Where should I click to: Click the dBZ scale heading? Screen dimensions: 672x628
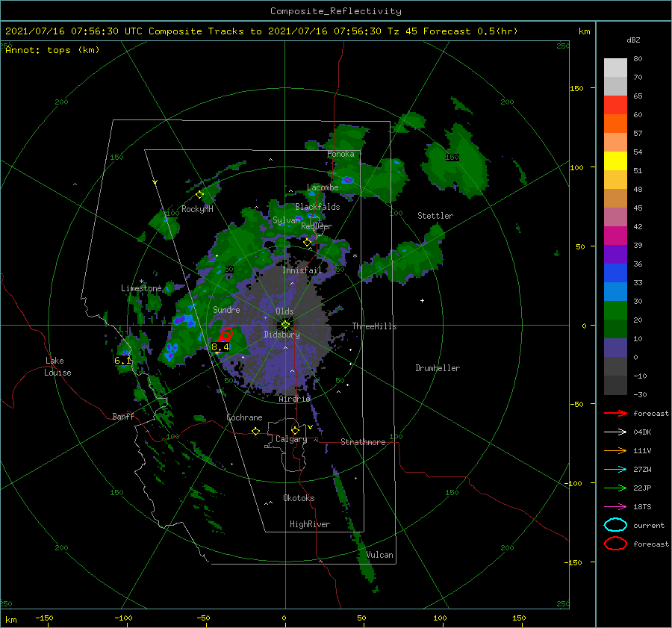coord(633,40)
